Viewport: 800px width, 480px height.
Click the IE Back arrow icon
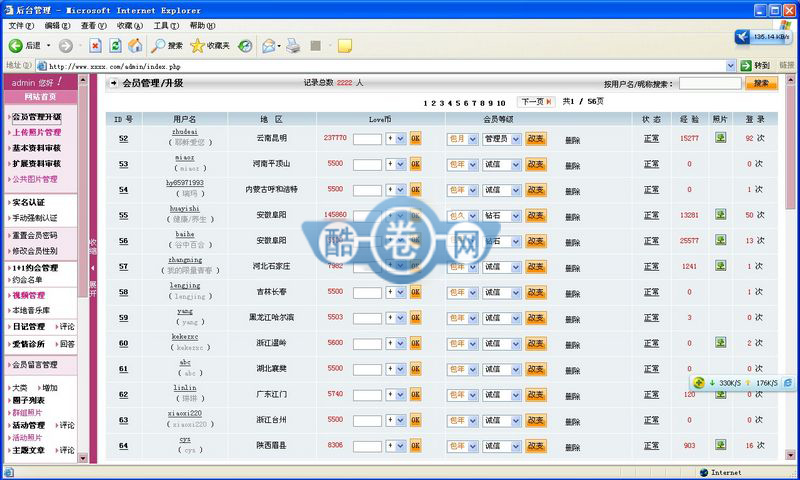16,46
